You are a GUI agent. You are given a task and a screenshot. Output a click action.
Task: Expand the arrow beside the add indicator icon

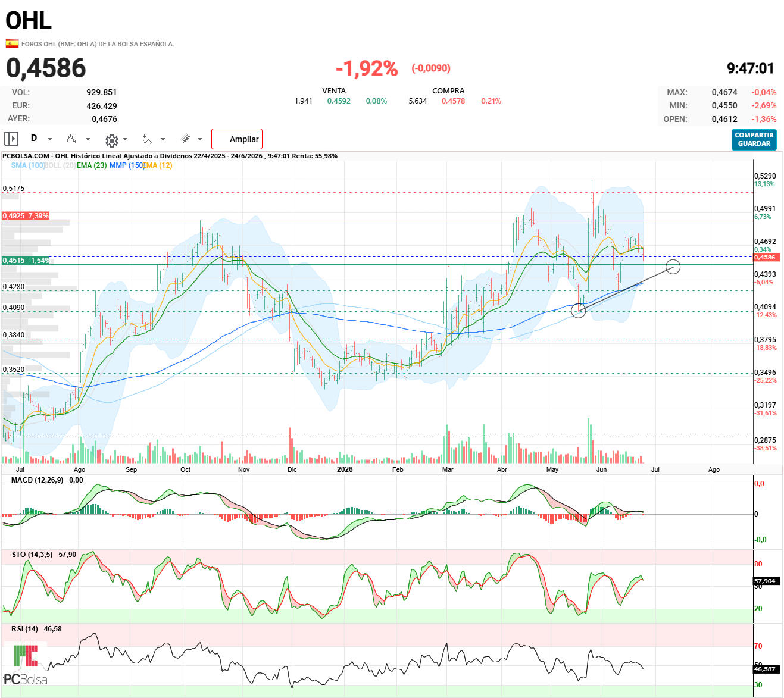[x=163, y=139]
